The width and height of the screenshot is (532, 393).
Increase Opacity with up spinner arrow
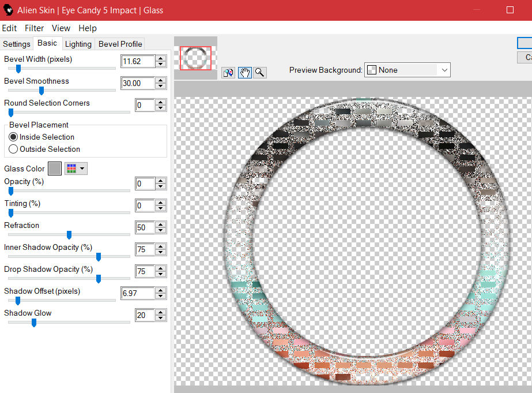pyautogui.click(x=161, y=181)
